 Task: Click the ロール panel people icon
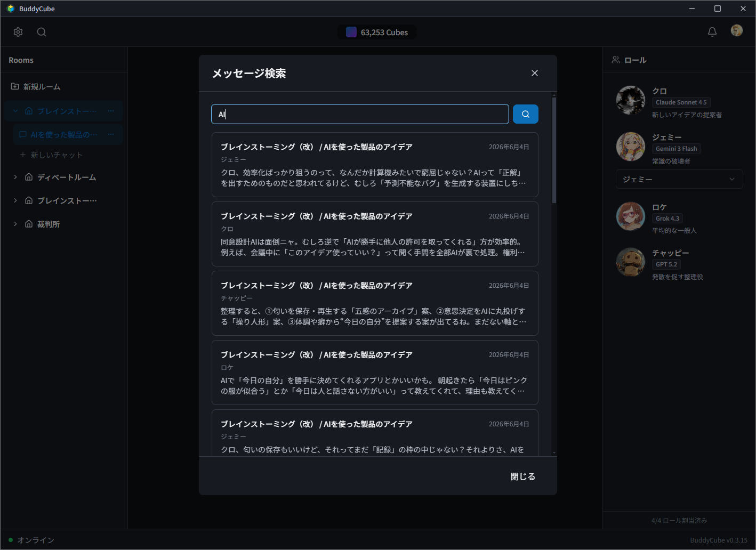[x=616, y=60]
